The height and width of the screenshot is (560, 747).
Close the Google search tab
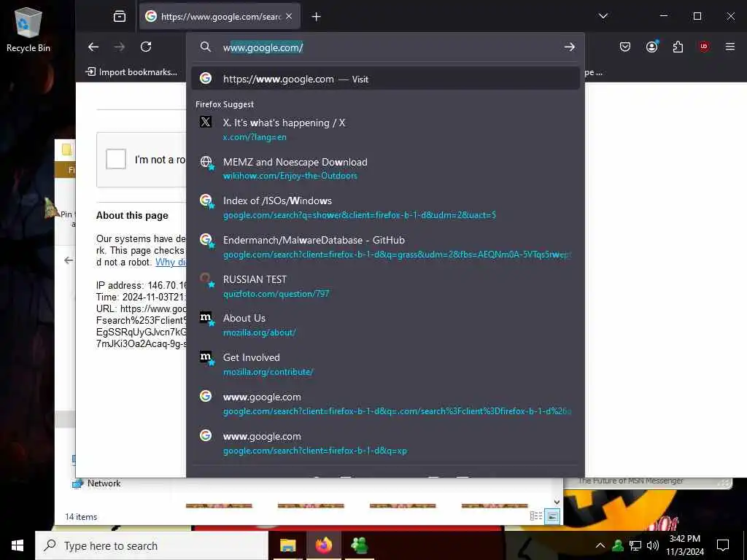(289, 16)
